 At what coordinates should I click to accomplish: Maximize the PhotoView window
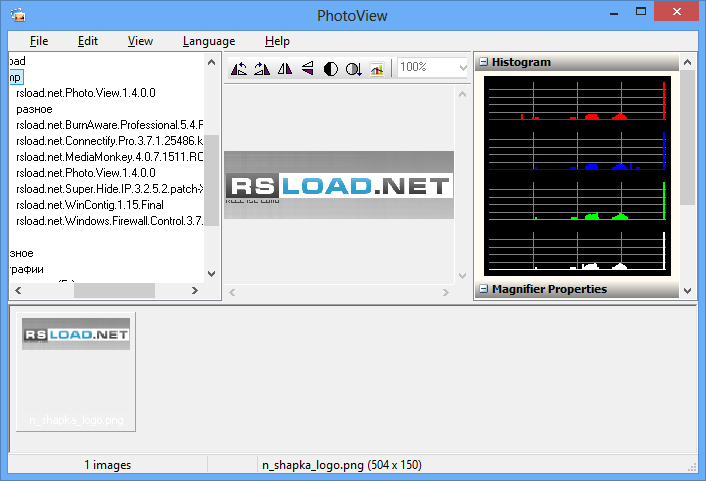point(641,12)
